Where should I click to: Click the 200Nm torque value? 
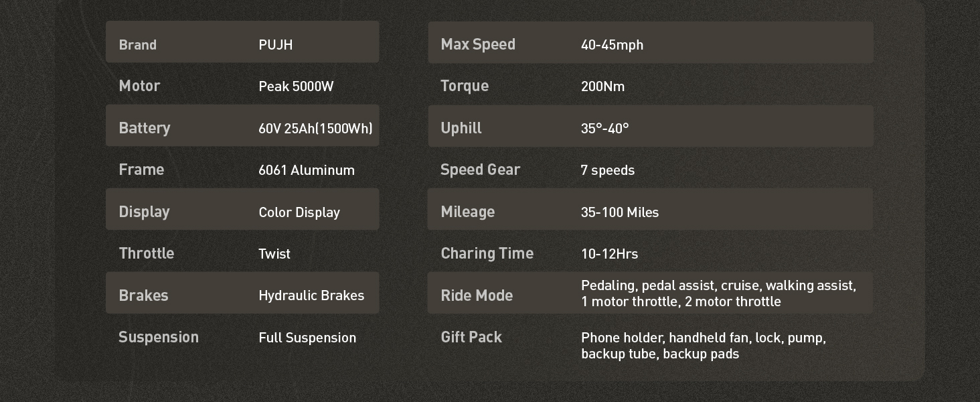[x=602, y=86]
